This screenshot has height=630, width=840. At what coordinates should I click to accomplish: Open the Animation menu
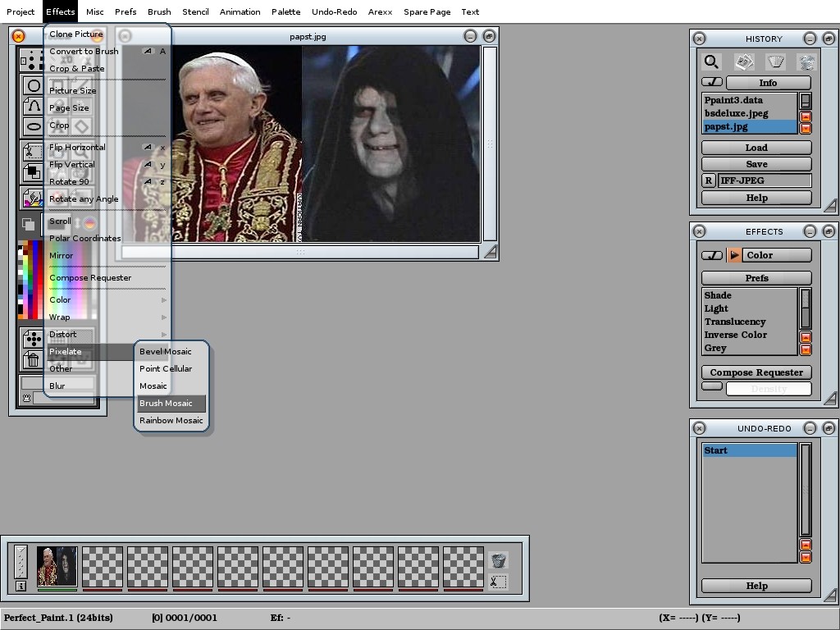pos(240,11)
